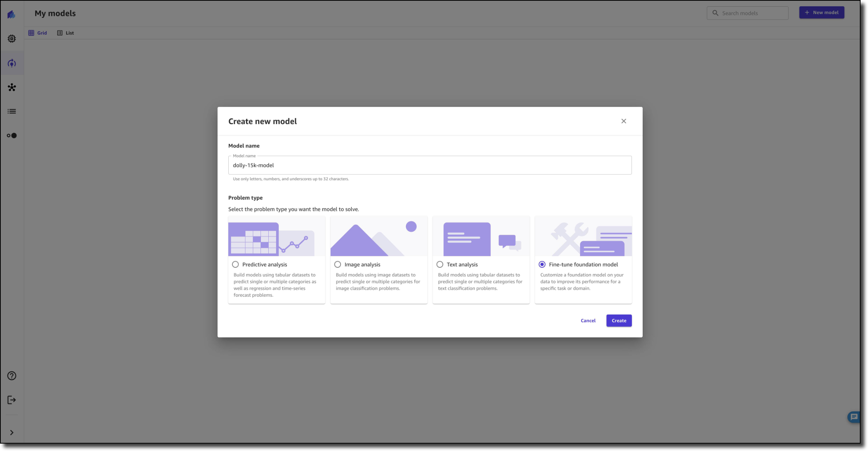Expand the sidebar with chevron arrow
Screen dimensions: 868x451
coord(12,432)
